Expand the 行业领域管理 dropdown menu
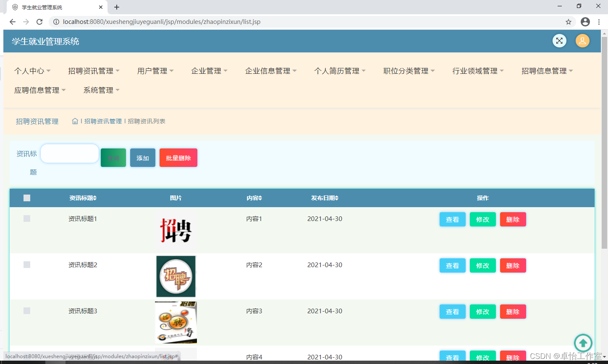This screenshot has height=364, width=608. click(478, 71)
